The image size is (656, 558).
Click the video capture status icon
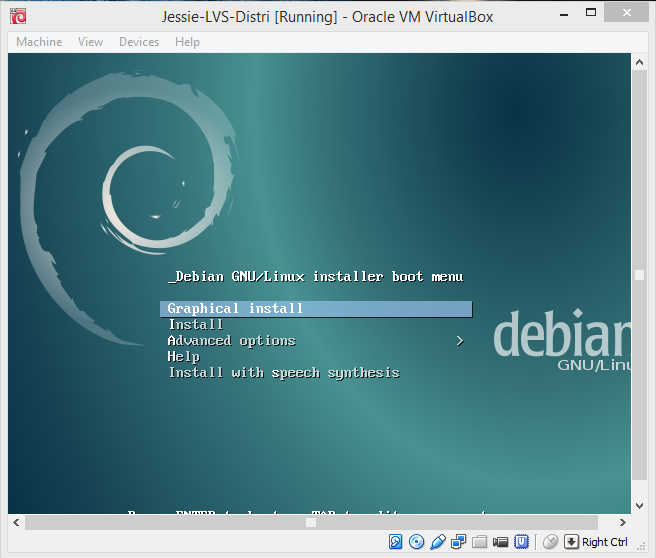pyautogui.click(x=501, y=542)
